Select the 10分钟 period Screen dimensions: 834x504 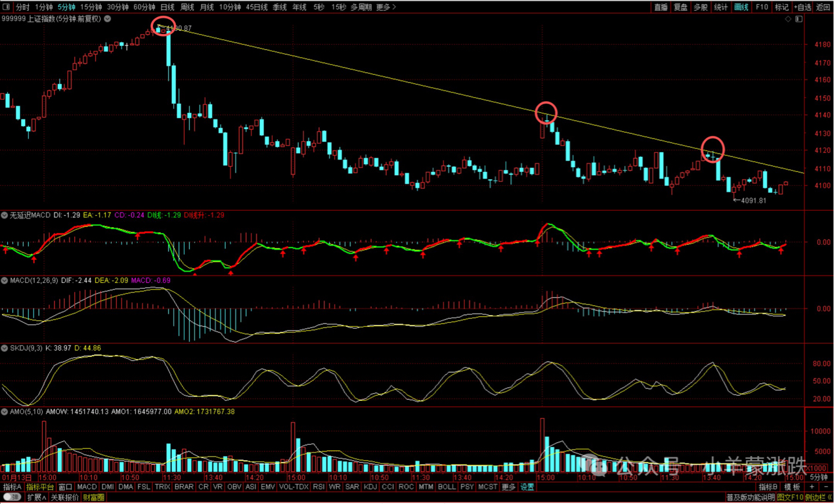coord(230,7)
